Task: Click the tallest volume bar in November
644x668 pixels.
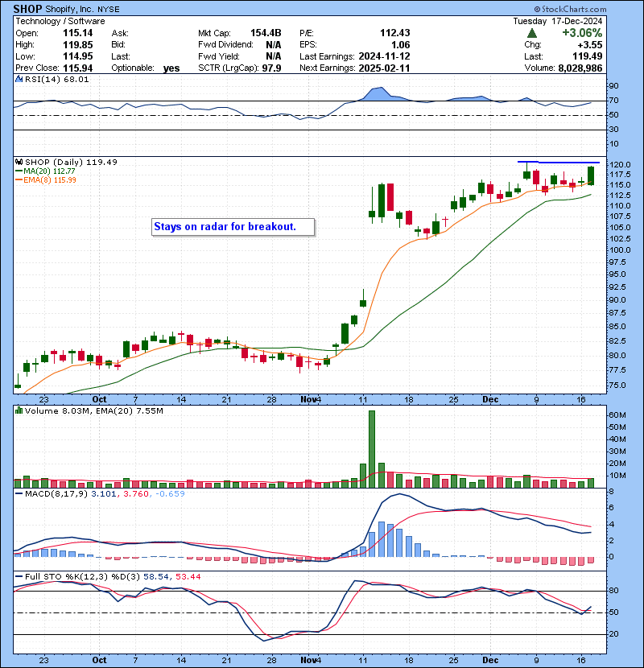Action: (x=372, y=449)
